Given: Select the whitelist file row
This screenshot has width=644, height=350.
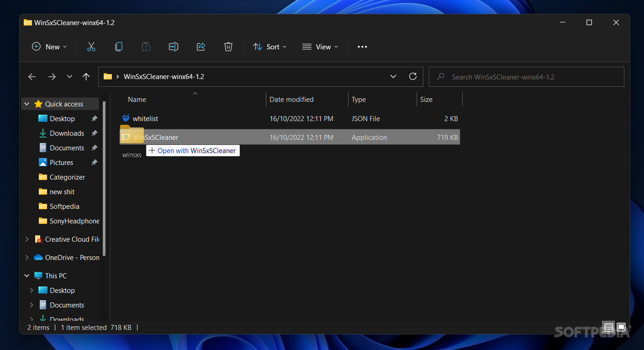Looking at the screenshot, I should (290, 118).
